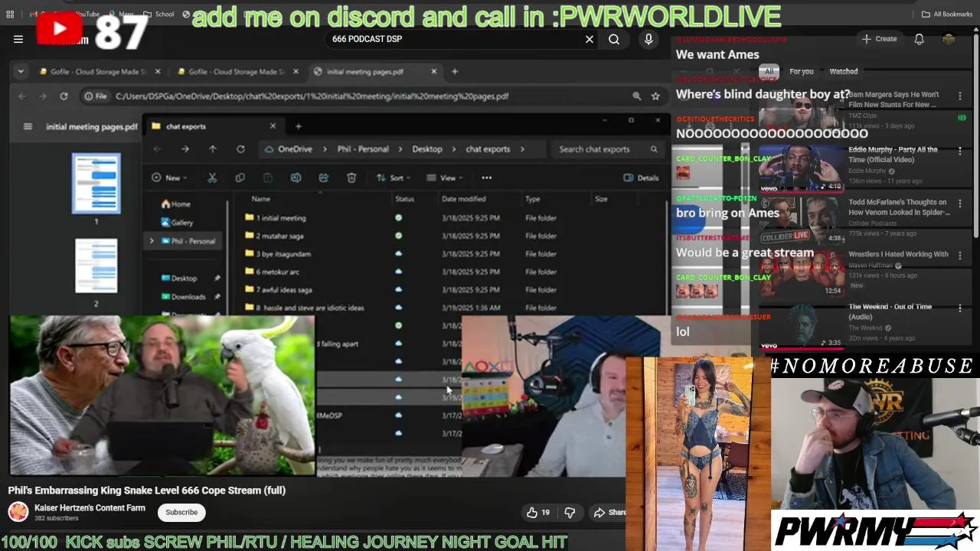Open a new File Explorer tab

[x=299, y=126]
